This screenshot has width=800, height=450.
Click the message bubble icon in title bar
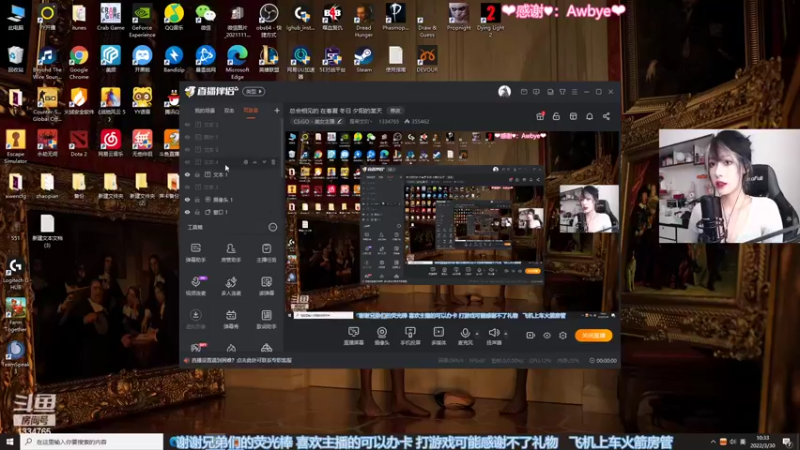[536, 92]
